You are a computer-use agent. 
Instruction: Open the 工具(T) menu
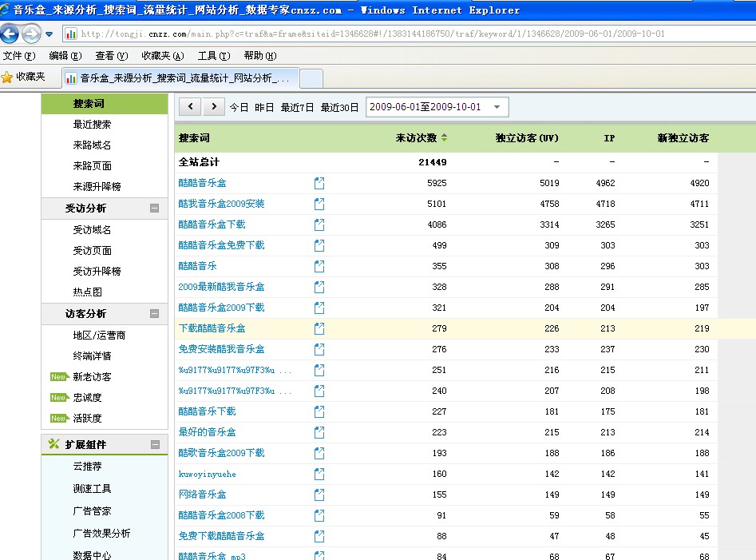click(x=214, y=56)
